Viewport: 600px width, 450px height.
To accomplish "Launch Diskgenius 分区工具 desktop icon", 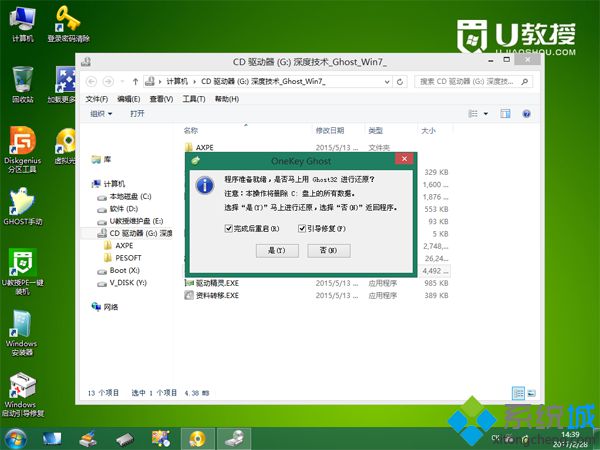I will coord(23,150).
